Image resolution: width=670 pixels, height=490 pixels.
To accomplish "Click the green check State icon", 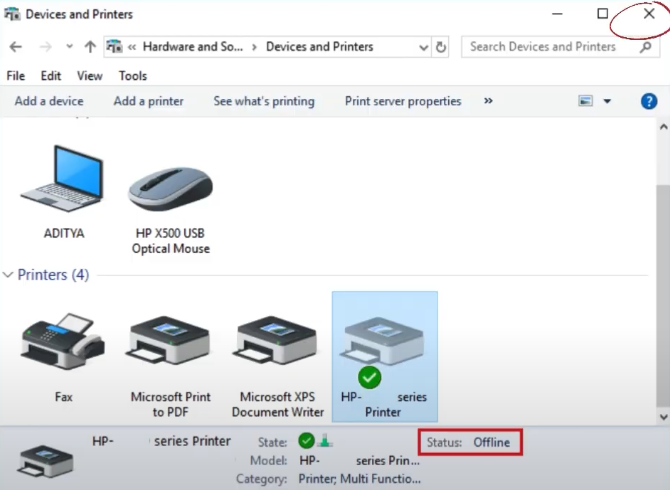I will pos(306,440).
